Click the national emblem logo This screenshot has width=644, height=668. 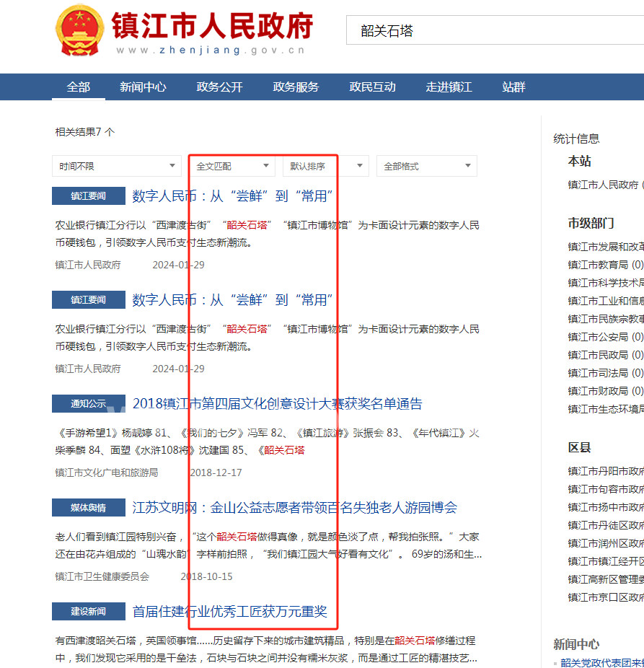79,30
